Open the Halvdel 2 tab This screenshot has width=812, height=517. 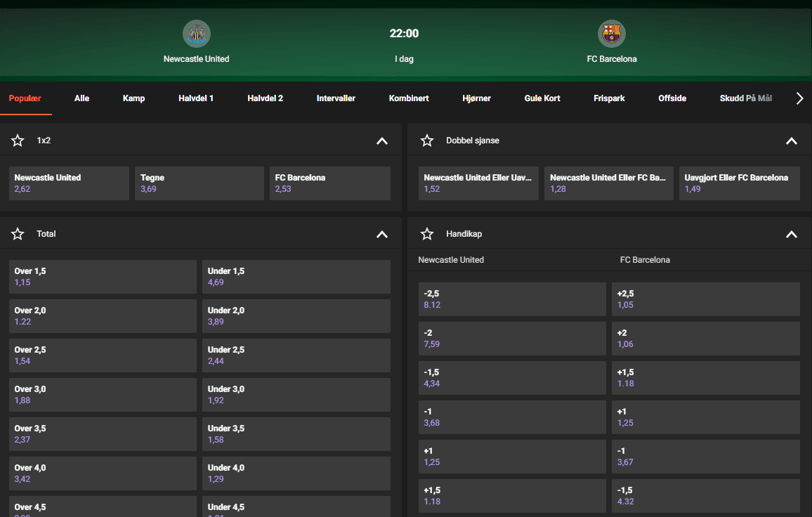265,98
